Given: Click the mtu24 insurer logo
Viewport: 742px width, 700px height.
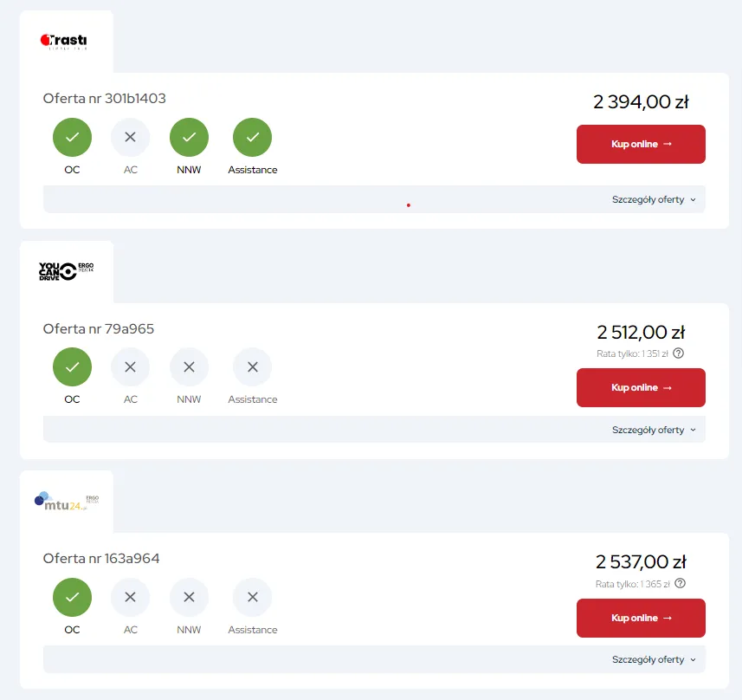Looking at the screenshot, I should pos(67,501).
